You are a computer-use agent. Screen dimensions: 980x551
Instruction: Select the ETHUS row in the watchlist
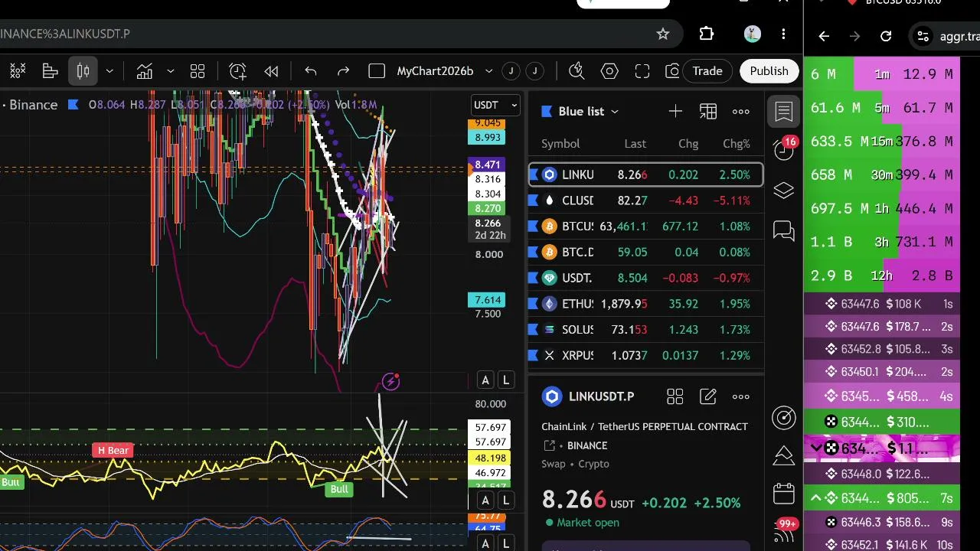pyautogui.click(x=645, y=304)
